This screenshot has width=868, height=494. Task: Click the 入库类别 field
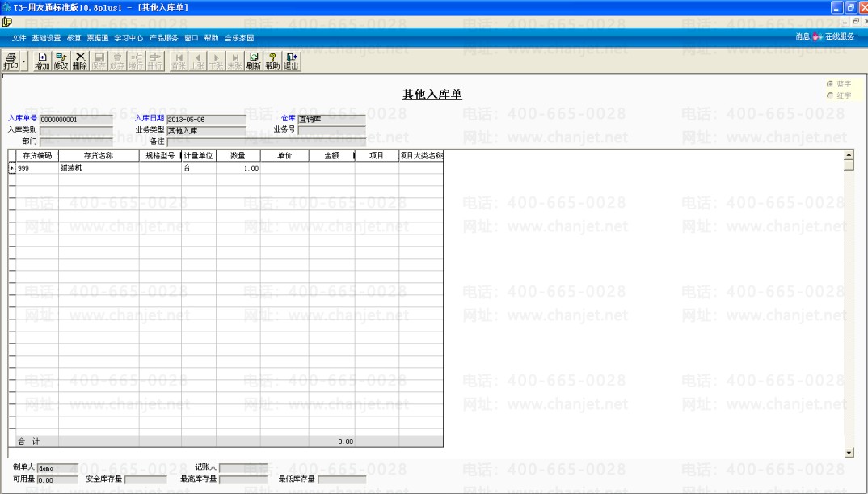(76, 131)
